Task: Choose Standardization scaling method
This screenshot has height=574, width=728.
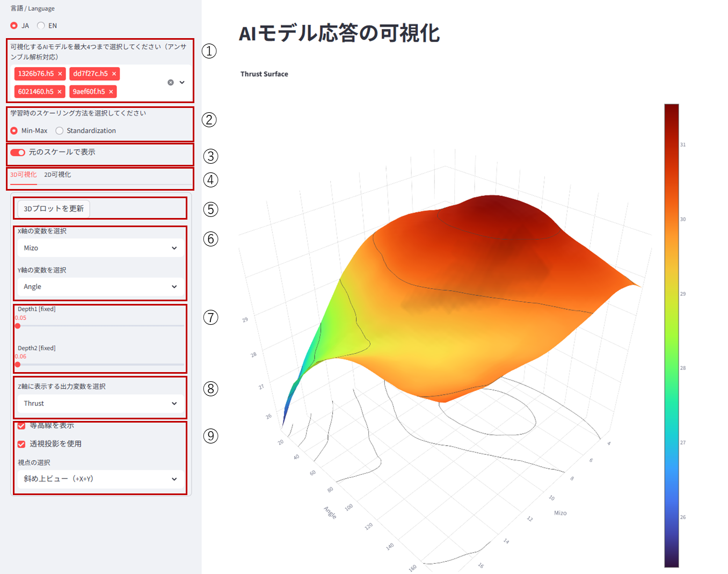Action: [60, 131]
